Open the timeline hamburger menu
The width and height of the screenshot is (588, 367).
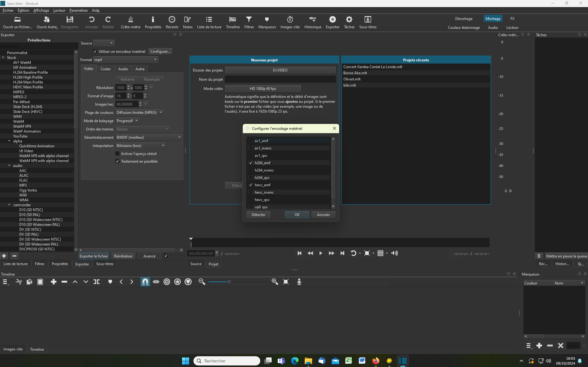[5, 282]
